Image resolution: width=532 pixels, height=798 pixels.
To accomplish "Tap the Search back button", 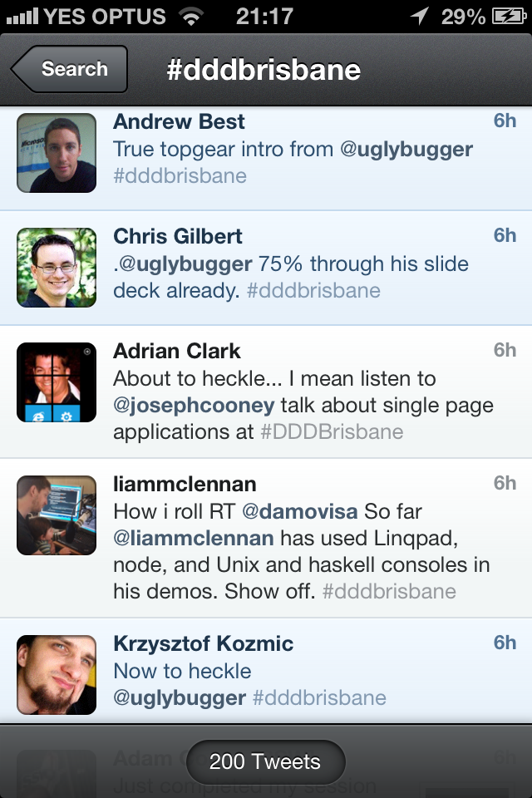I will [x=69, y=69].
